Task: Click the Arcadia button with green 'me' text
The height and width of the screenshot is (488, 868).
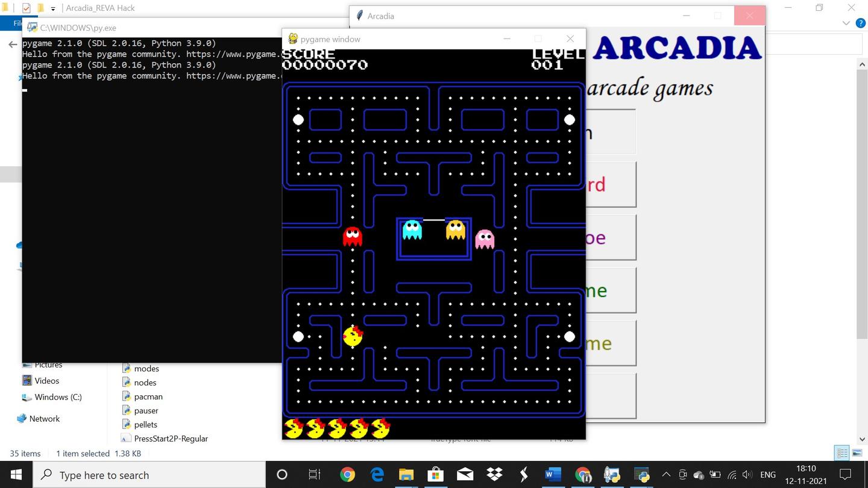Action: click(610, 290)
